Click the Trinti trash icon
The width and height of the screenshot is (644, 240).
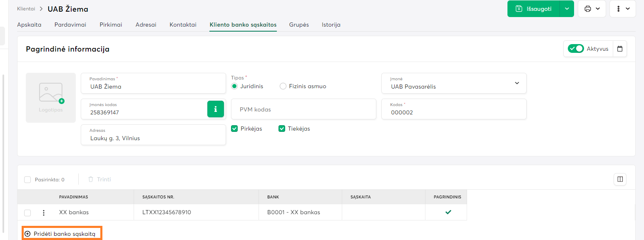(91, 179)
